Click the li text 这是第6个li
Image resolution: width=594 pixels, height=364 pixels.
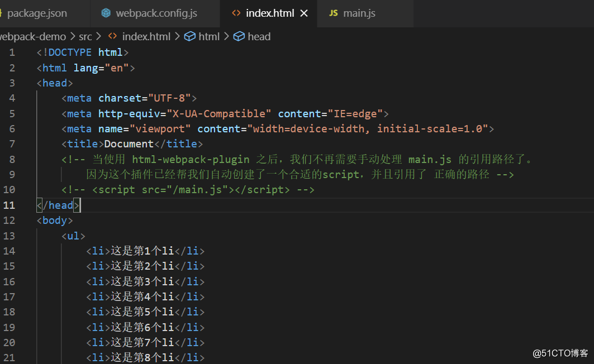coord(142,327)
